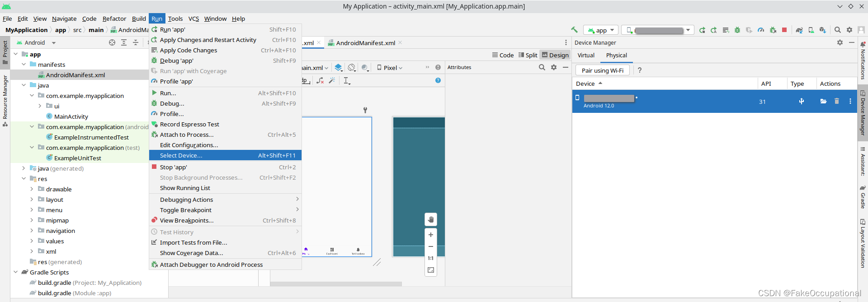This screenshot has width=868, height=302.
Task: Switch to the AndroidManifest.xml editor tab
Action: [x=365, y=43]
